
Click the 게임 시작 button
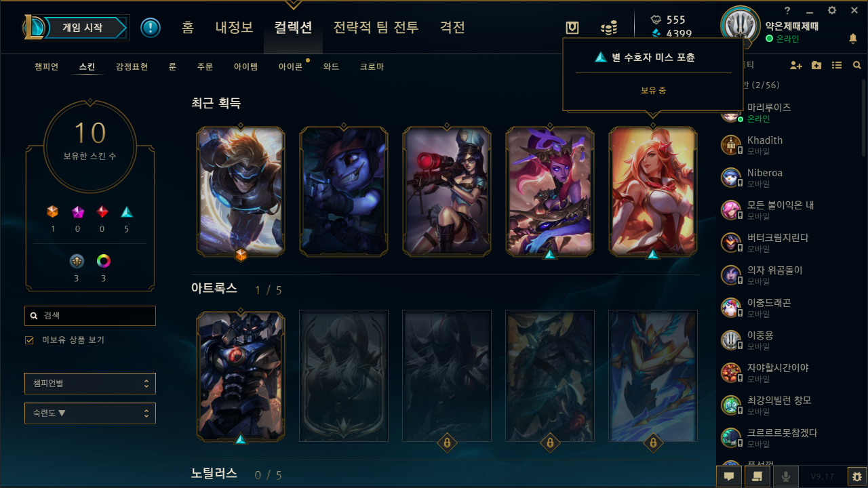click(83, 28)
